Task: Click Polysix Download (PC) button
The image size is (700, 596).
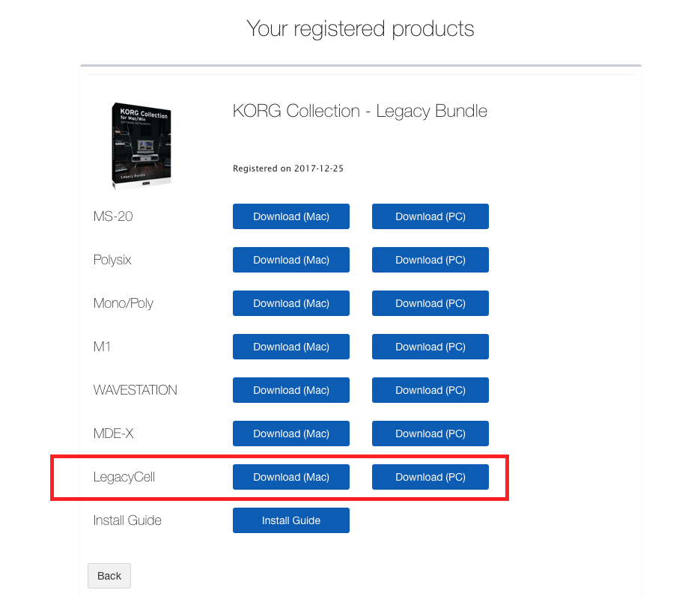Action: click(430, 260)
